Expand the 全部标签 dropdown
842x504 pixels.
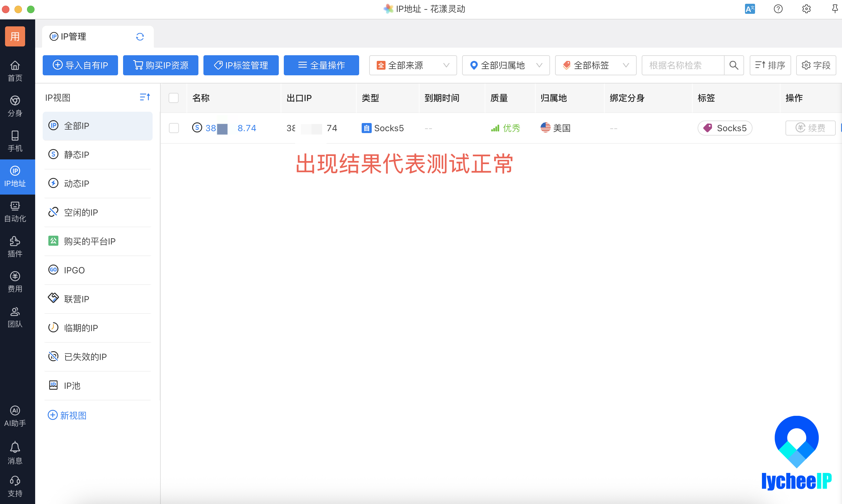coord(596,65)
